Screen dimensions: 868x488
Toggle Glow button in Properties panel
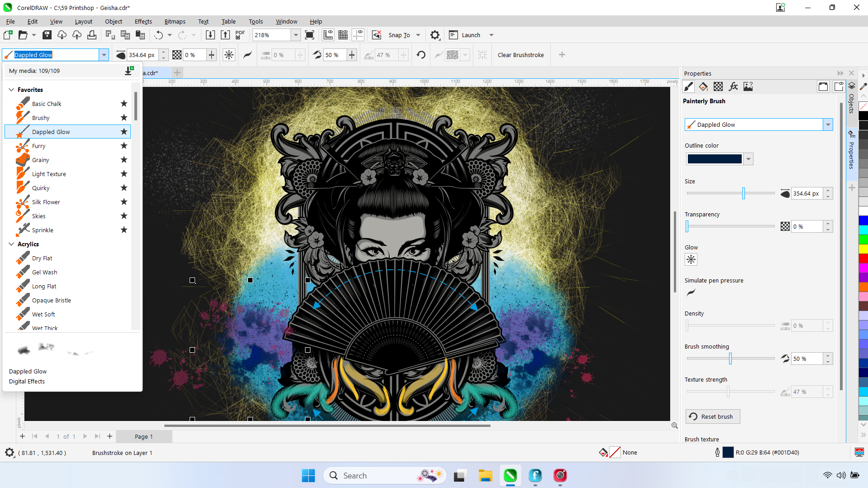pyautogui.click(x=691, y=259)
